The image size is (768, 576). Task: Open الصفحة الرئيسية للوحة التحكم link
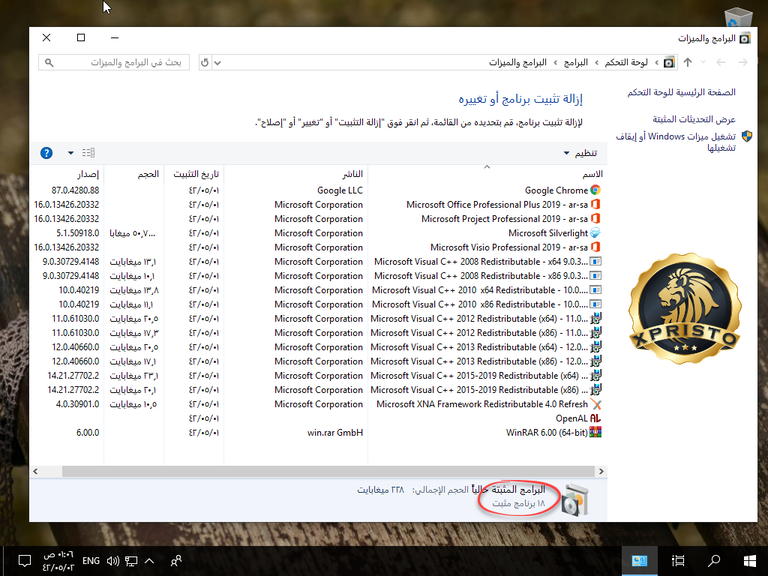tap(681, 92)
